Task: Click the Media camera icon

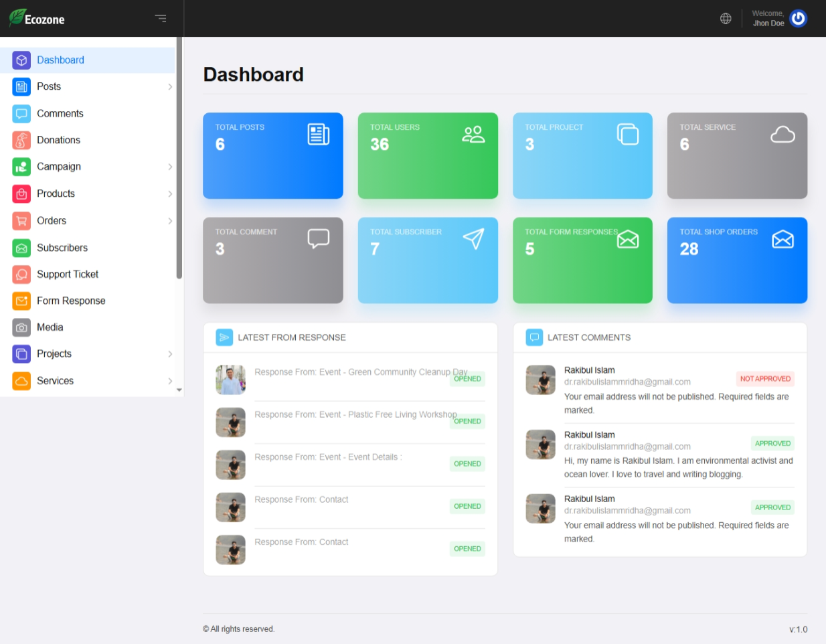Action: click(x=21, y=327)
